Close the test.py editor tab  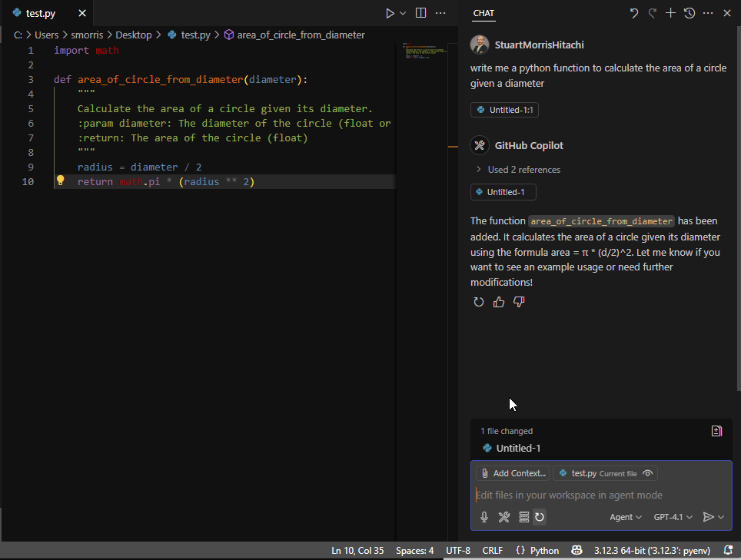tap(82, 13)
